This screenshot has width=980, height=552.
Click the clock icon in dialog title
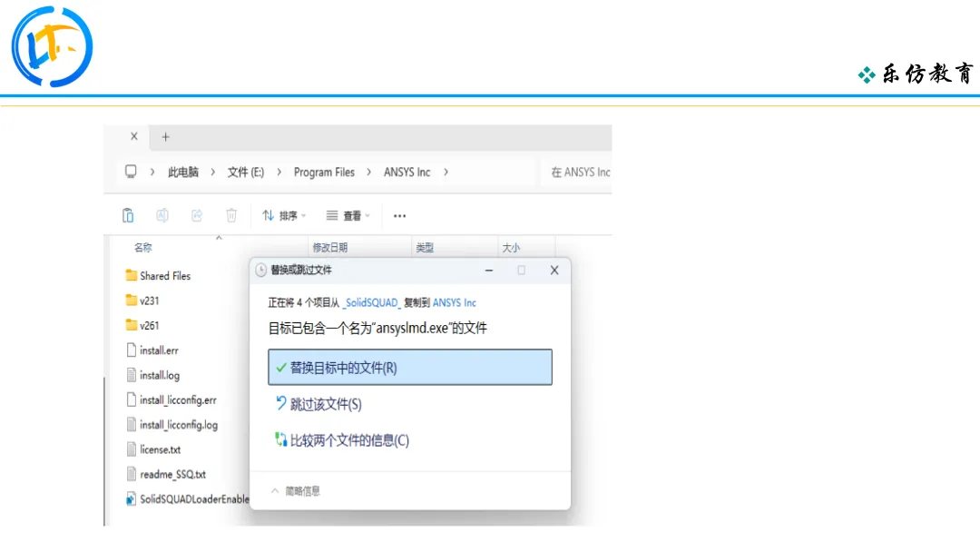coord(260,270)
